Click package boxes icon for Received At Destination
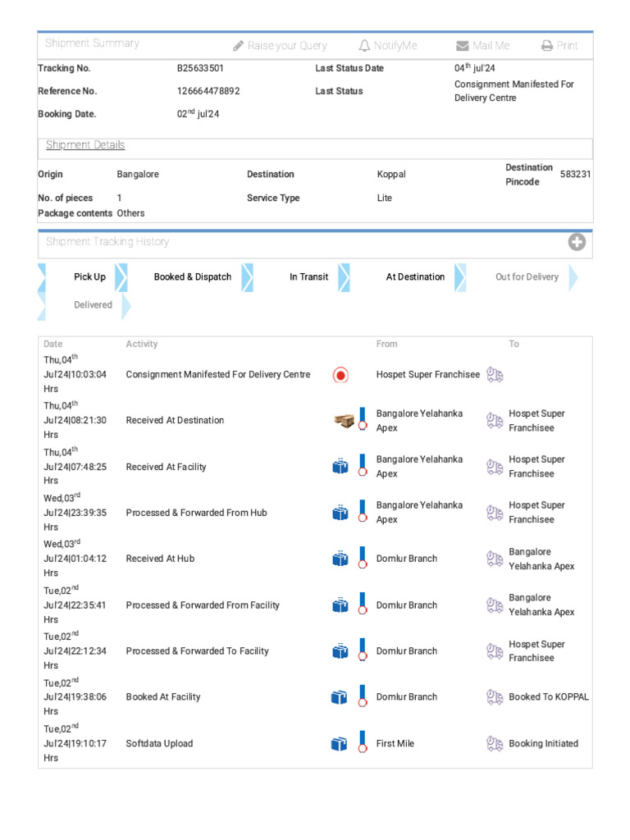 [x=344, y=421]
